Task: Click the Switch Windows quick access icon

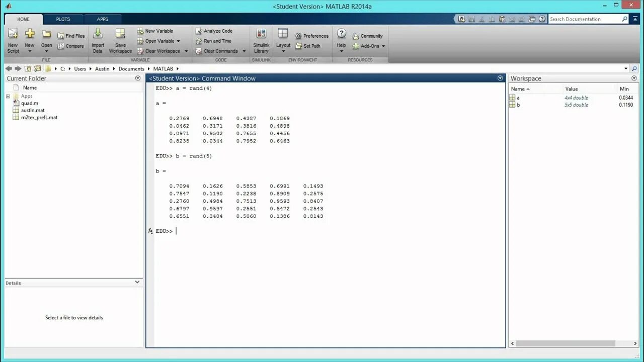Action: pyautogui.click(x=532, y=19)
